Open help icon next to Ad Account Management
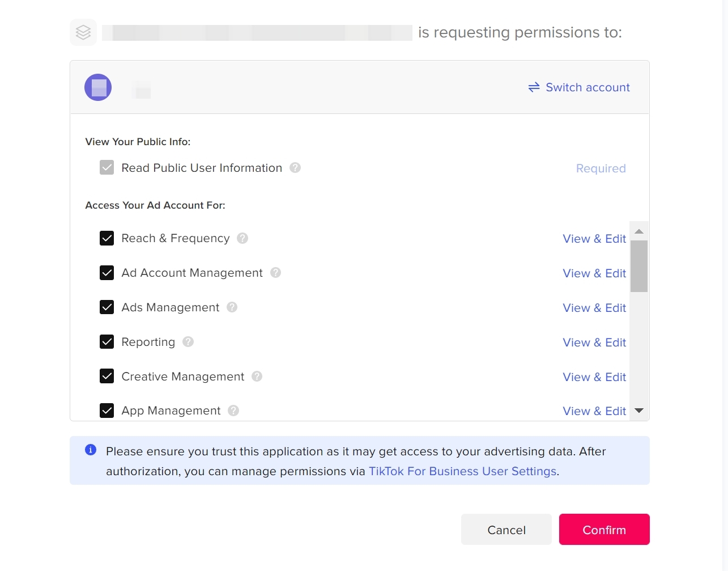 pos(275,273)
